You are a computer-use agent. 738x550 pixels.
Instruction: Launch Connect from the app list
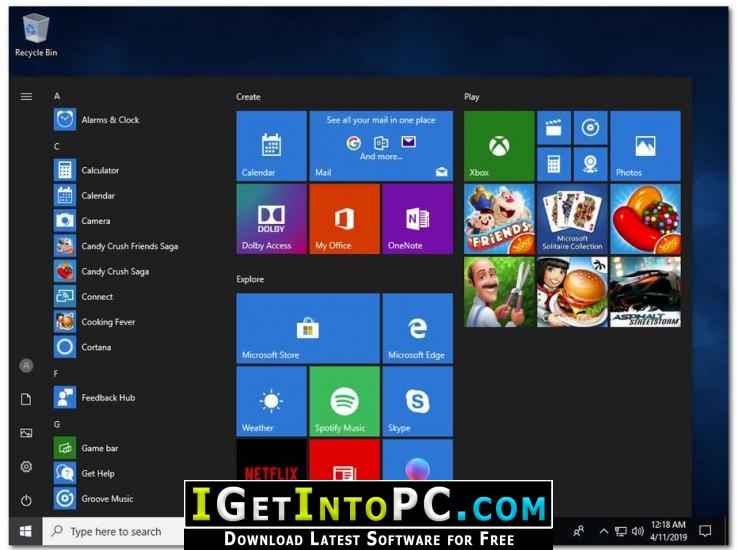click(134, 296)
